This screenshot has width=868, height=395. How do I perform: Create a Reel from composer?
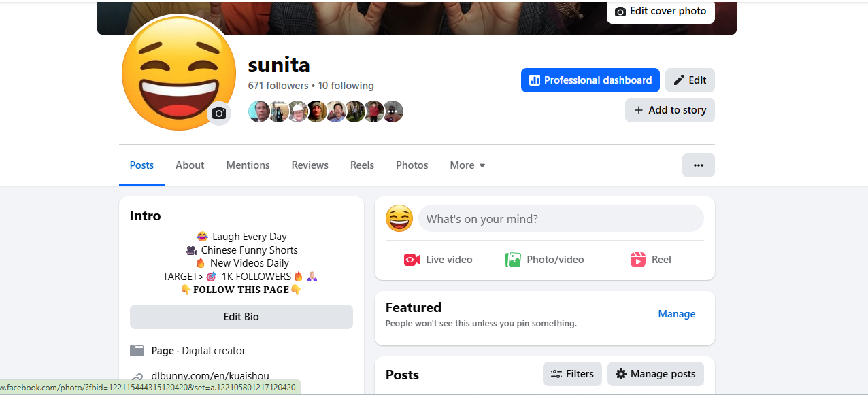click(650, 260)
